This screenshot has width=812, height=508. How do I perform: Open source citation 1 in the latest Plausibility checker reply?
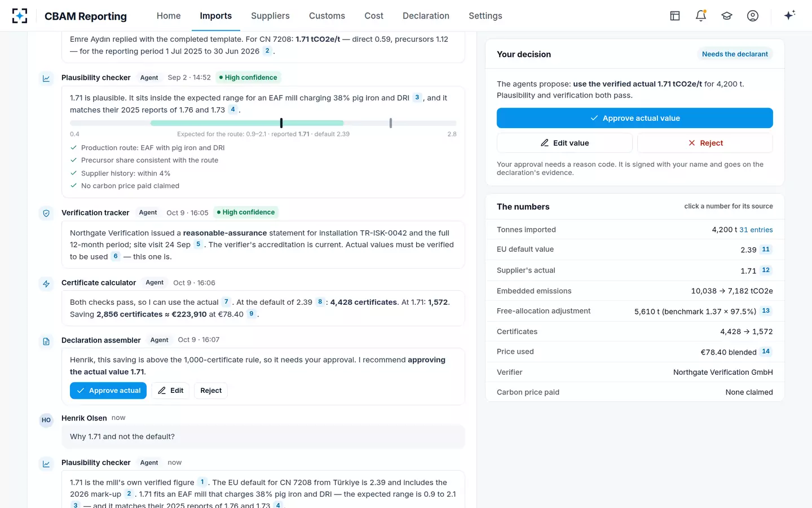(202, 482)
